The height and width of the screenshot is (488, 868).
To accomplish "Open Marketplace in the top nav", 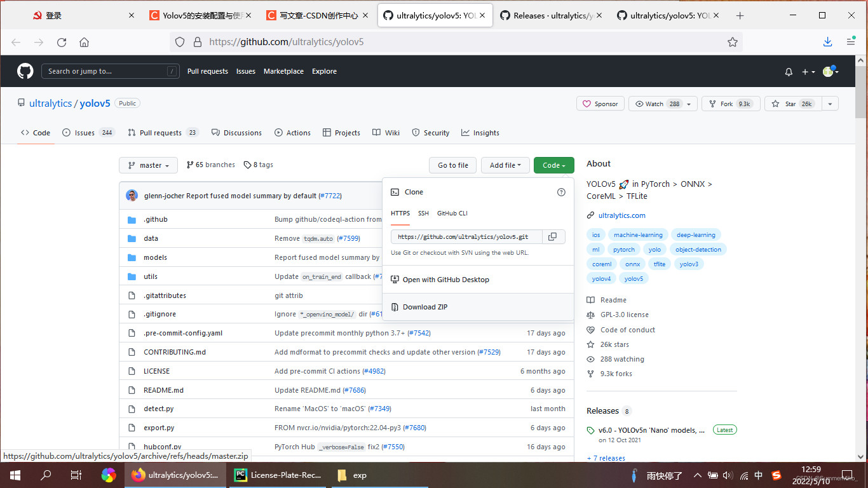I will pos(283,71).
